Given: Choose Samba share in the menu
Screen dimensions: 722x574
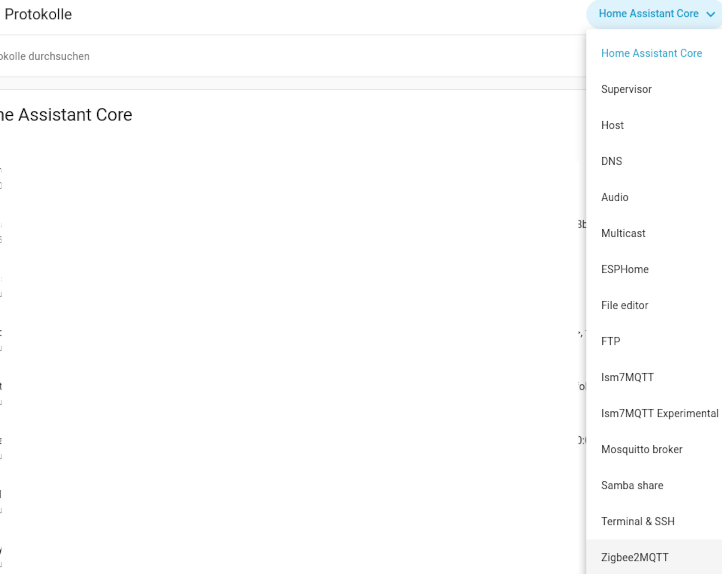Looking at the screenshot, I should click(x=632, y=485).
